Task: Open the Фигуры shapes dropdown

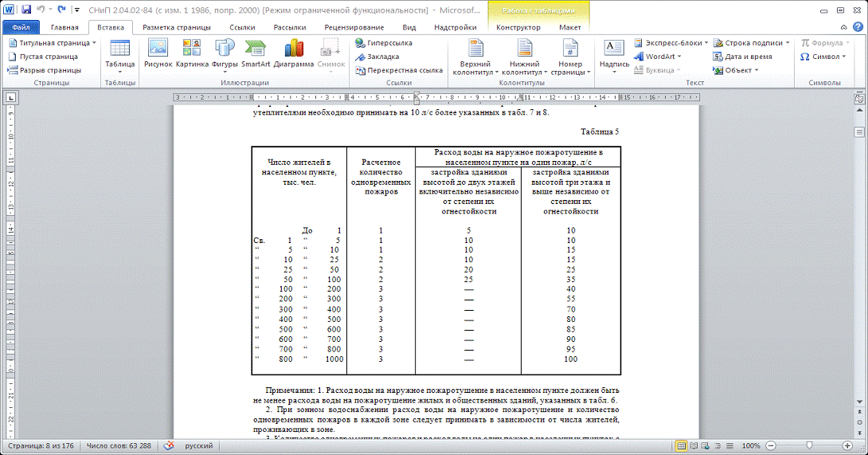Action: (225, 64)
